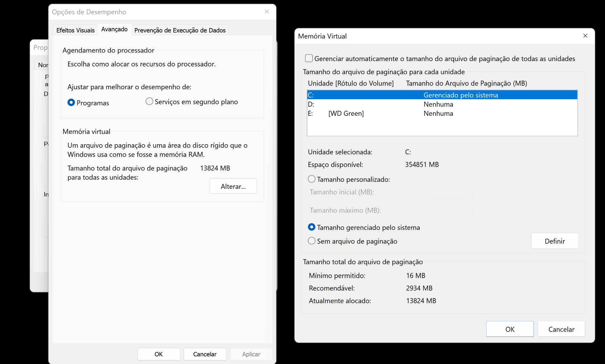Image resolution: width=605 pixels, height=364 pixels.
Task: Click the Tamanho máximo (MB) field
Action: 447,211
